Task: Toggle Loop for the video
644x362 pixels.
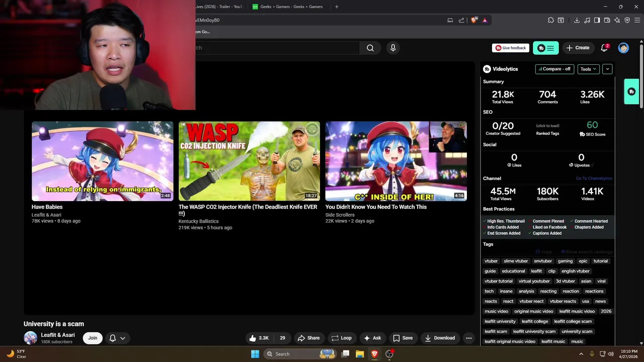Action: tap(341, 338)
